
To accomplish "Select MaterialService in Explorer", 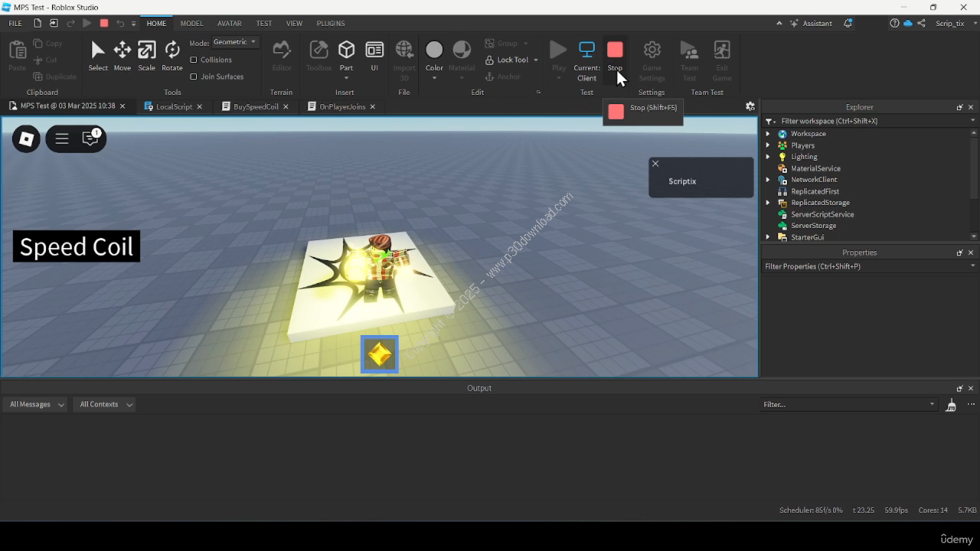I will click(815, 168).
